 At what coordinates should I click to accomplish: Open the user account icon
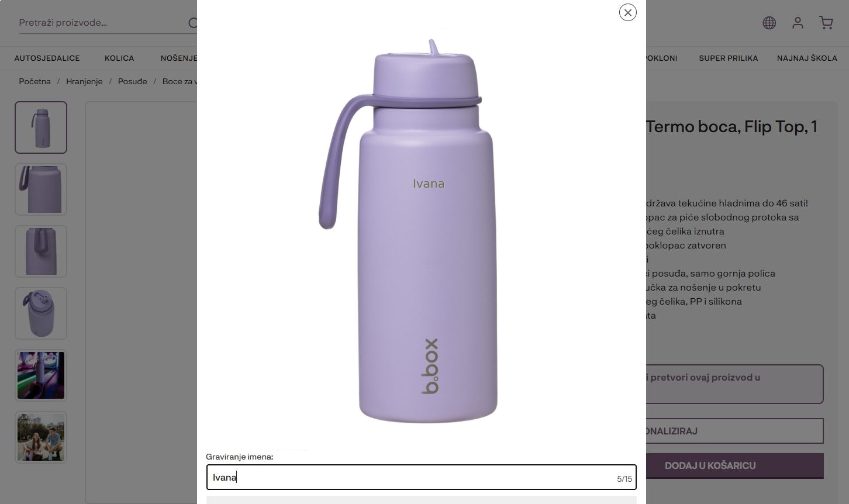coord(798,23)
